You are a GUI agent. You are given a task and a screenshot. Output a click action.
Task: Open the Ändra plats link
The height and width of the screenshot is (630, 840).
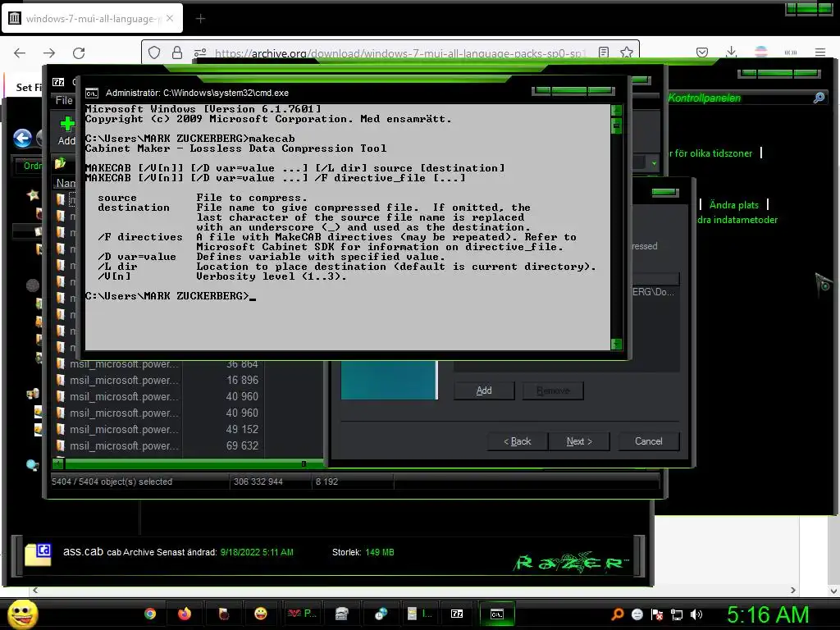(733, 204)
